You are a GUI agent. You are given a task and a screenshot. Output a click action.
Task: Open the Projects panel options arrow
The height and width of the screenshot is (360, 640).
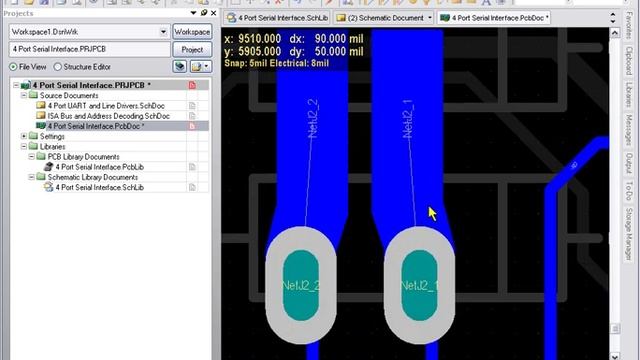click(x=193, y=13)
